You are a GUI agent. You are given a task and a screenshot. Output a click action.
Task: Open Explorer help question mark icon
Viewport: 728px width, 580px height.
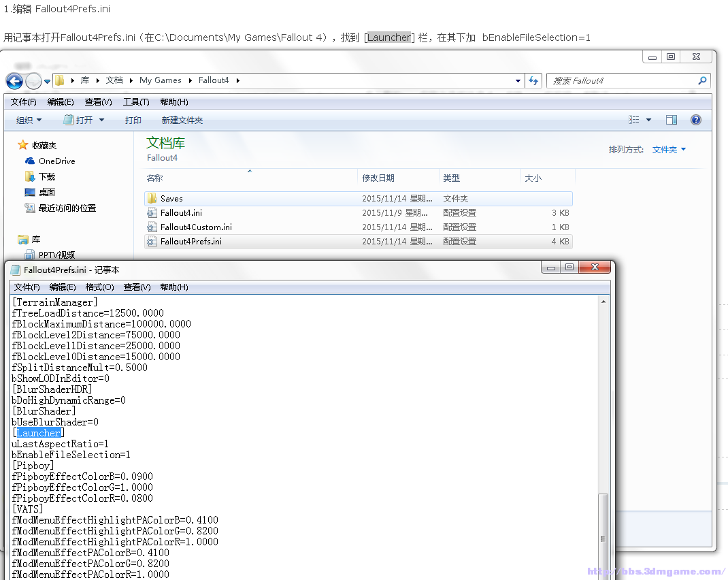[695, 120]
